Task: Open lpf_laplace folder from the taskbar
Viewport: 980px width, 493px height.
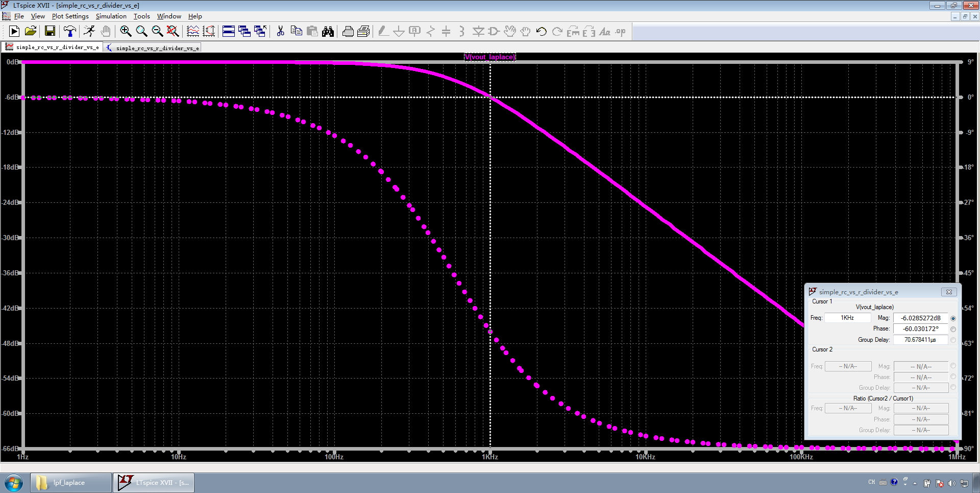Action: [70, 483]
